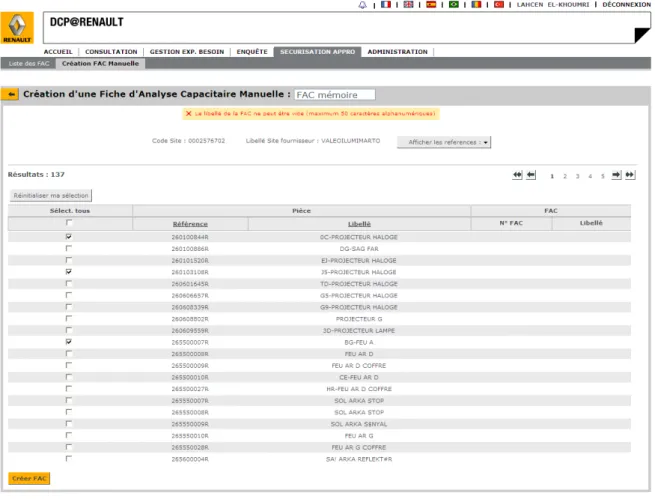
Task: Click the reference 260606657R cell
Action: [190, 296]
